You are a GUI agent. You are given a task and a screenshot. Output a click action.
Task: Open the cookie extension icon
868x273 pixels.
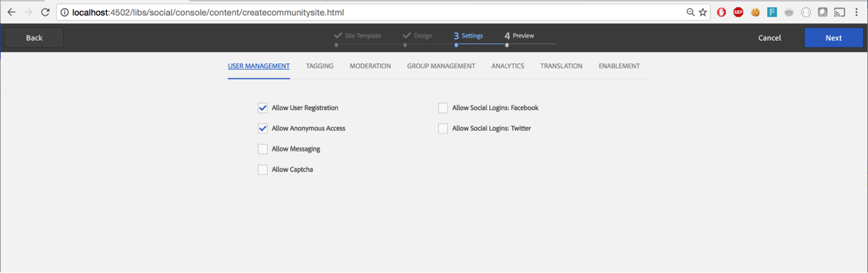click(x=755, y=12)
